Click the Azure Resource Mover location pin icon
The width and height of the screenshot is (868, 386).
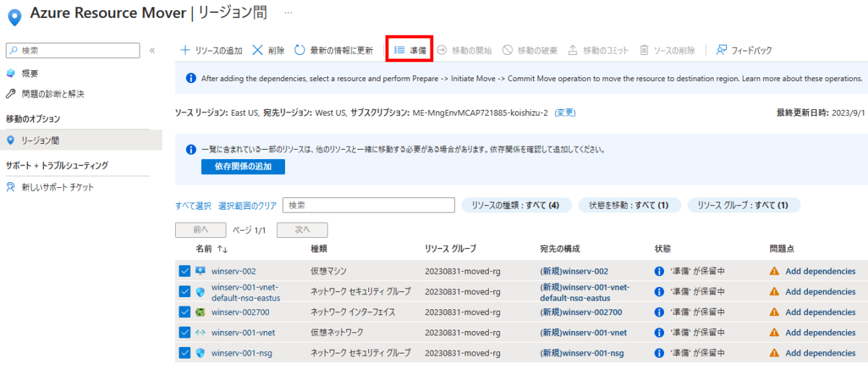tap(14, 17)
